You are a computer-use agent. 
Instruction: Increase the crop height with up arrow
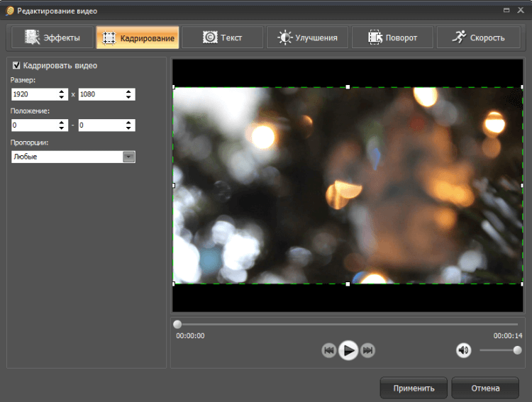[x=128, y=91]
